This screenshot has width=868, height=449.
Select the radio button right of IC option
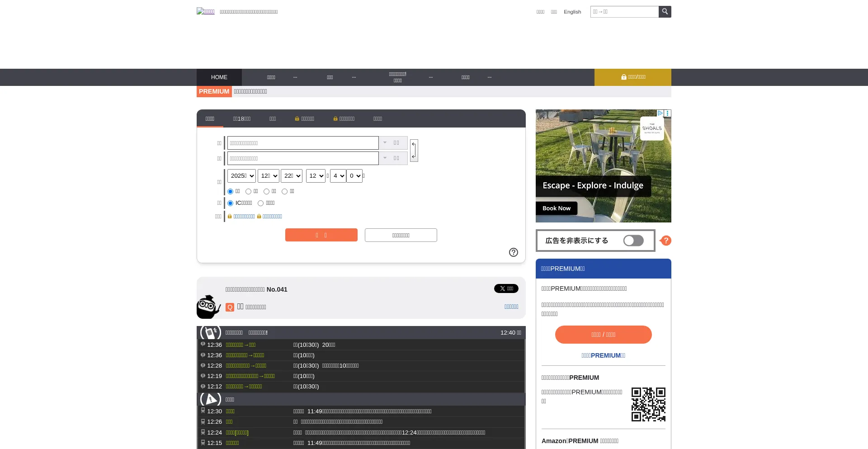click(x=260, y=203)
